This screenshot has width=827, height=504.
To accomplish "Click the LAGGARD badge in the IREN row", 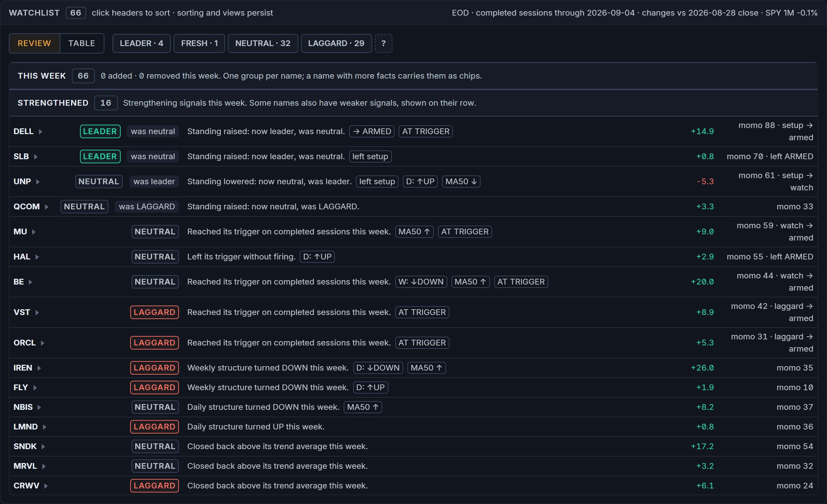I will [154, 368].
